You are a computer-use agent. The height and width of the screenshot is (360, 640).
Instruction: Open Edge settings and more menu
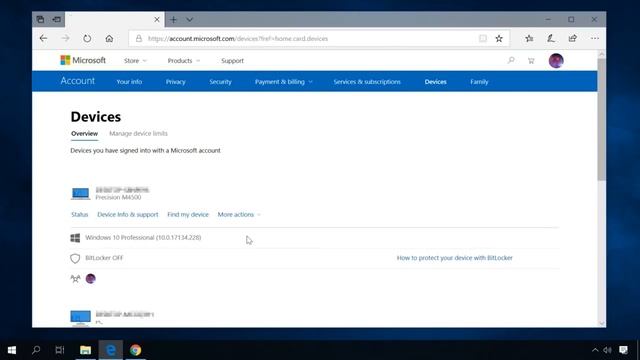pyautogui.click(x=595, y=38)
